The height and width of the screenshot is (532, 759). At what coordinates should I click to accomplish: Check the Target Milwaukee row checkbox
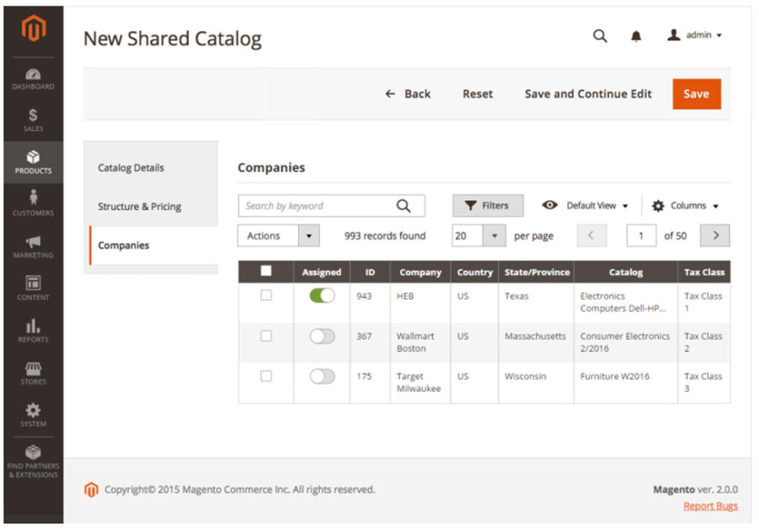(266, 376)
